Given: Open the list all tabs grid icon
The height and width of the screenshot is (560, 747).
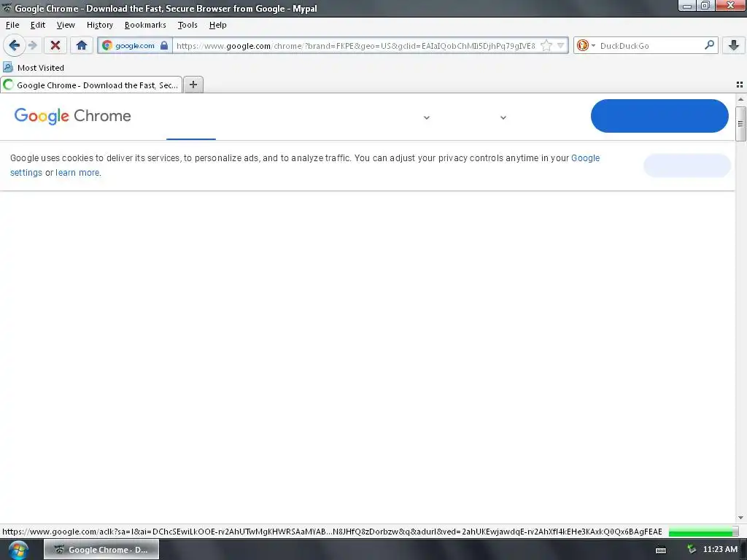Looking at the screenshot, I should (740, 85).
